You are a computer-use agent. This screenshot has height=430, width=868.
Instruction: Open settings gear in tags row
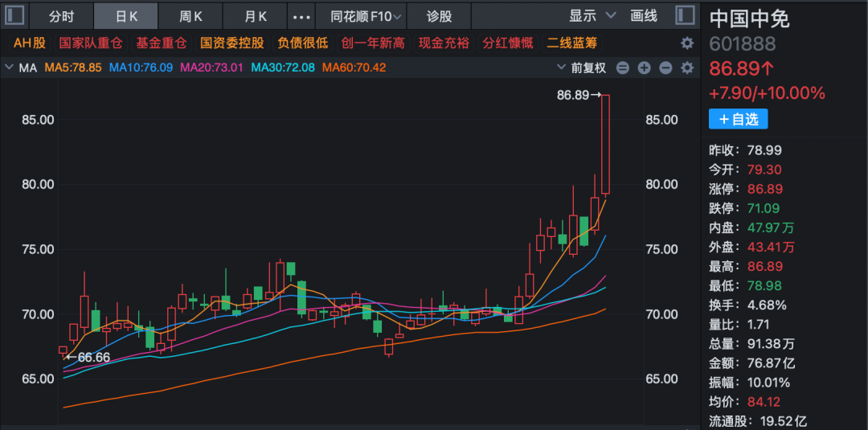pyautogui.click(x=686, y=43)
